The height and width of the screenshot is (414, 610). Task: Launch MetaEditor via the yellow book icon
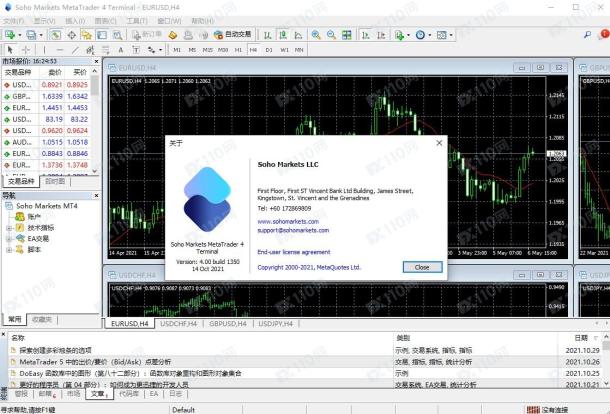173,35
